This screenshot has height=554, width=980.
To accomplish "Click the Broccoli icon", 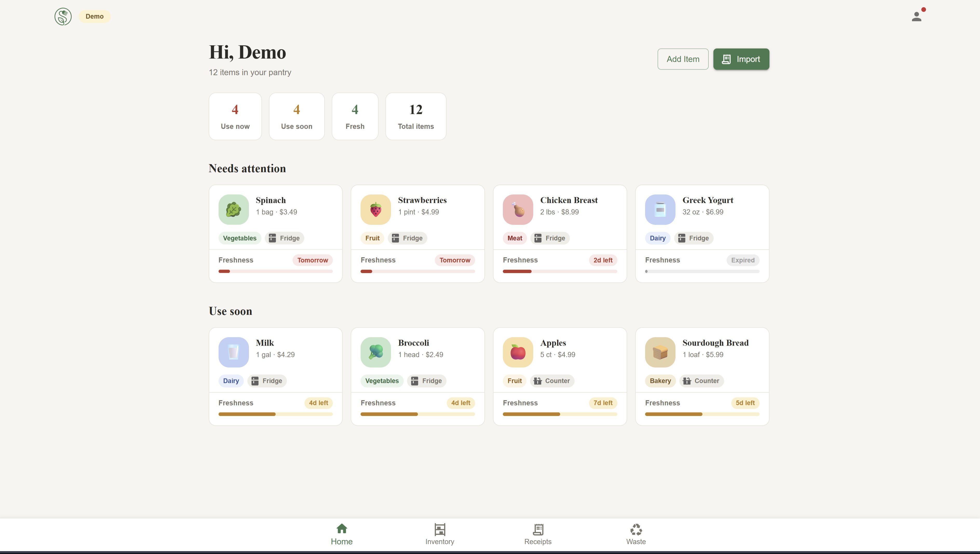I will click(375, 352).
